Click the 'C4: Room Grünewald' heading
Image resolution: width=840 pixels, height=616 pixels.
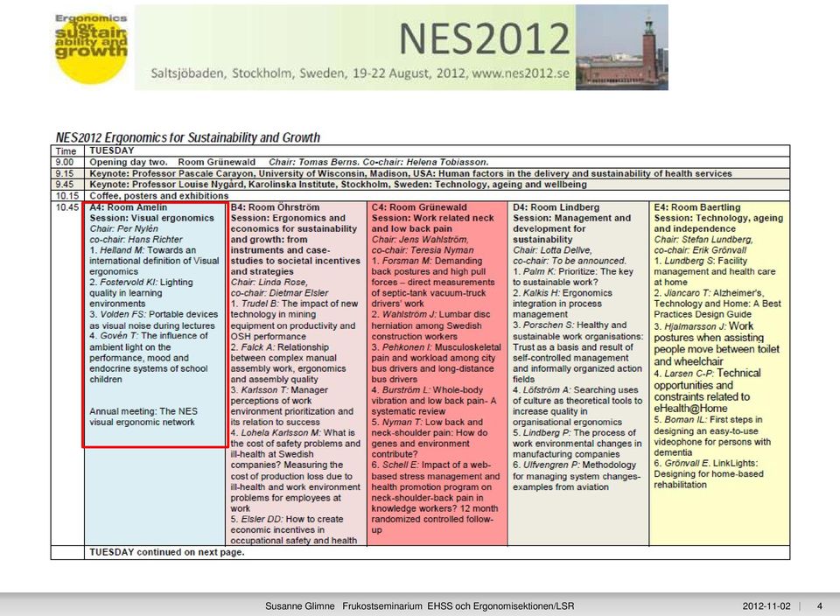(419, 207)
